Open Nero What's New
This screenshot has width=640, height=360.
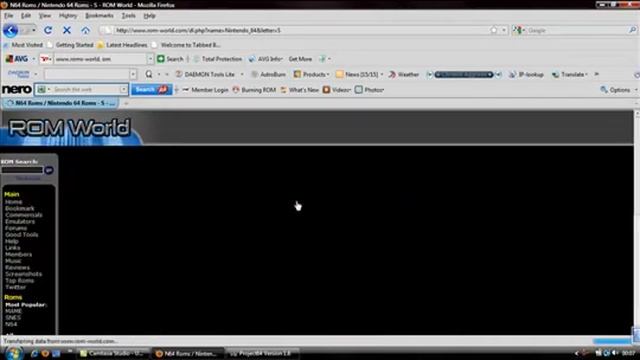(299, 90)
